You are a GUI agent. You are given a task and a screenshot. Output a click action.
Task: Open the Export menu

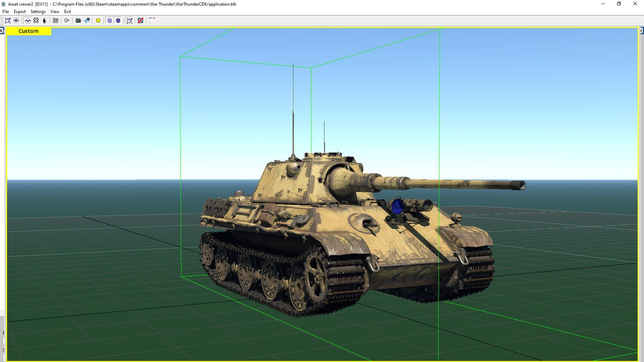coord(20,12)
